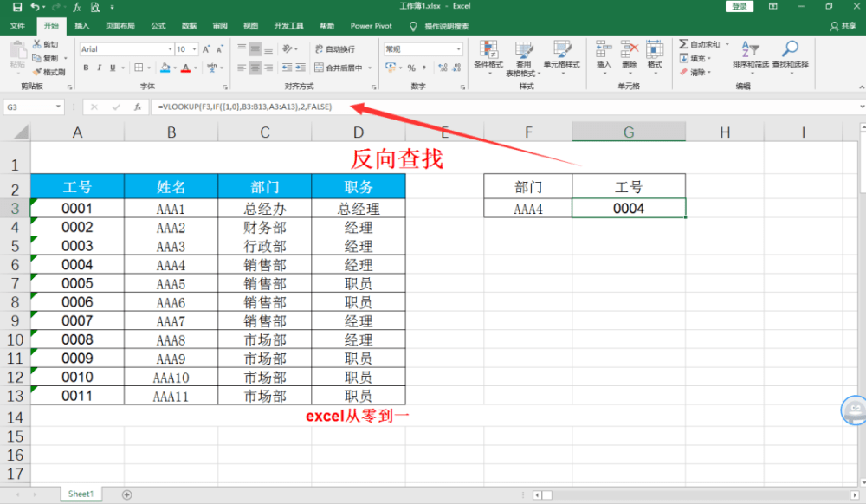This screenshot has width=866, height=504.
Task: Toggle top vertical alignment
Action: 242,49
